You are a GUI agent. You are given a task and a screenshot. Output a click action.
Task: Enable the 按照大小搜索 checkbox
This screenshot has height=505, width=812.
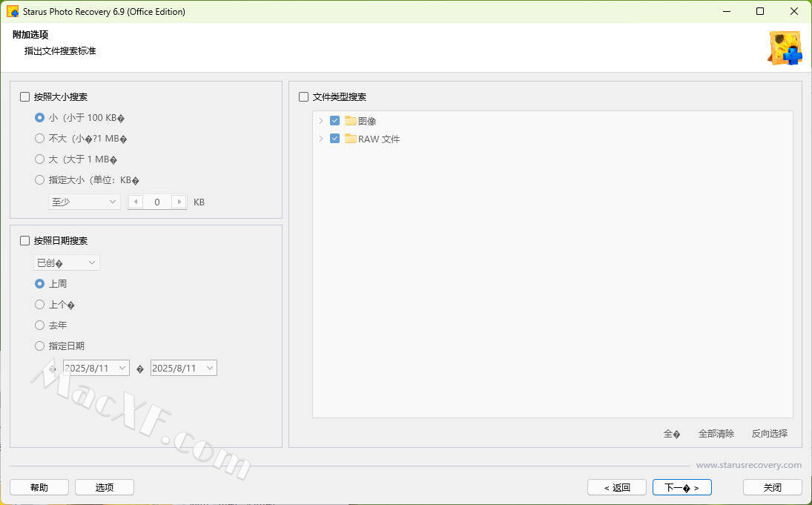(25, 97)
